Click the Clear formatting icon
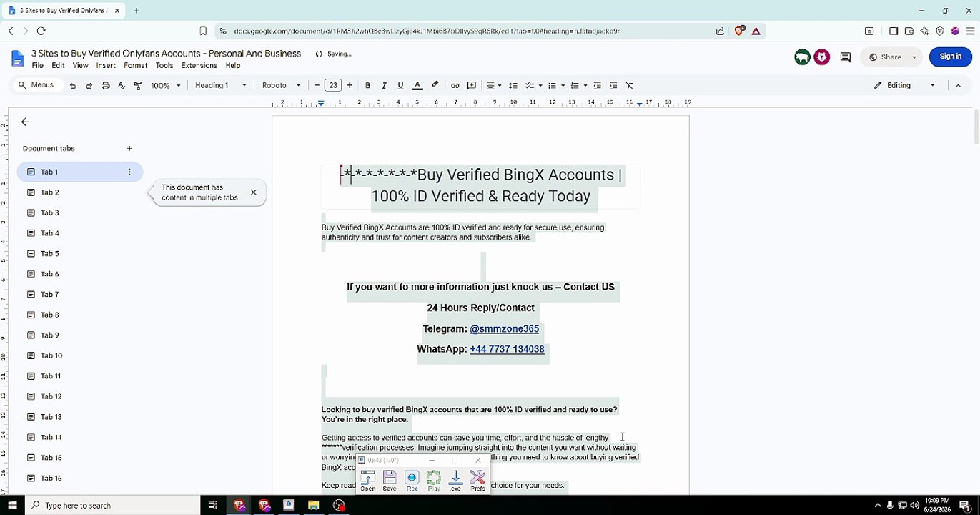 click(x=630, y=86)
